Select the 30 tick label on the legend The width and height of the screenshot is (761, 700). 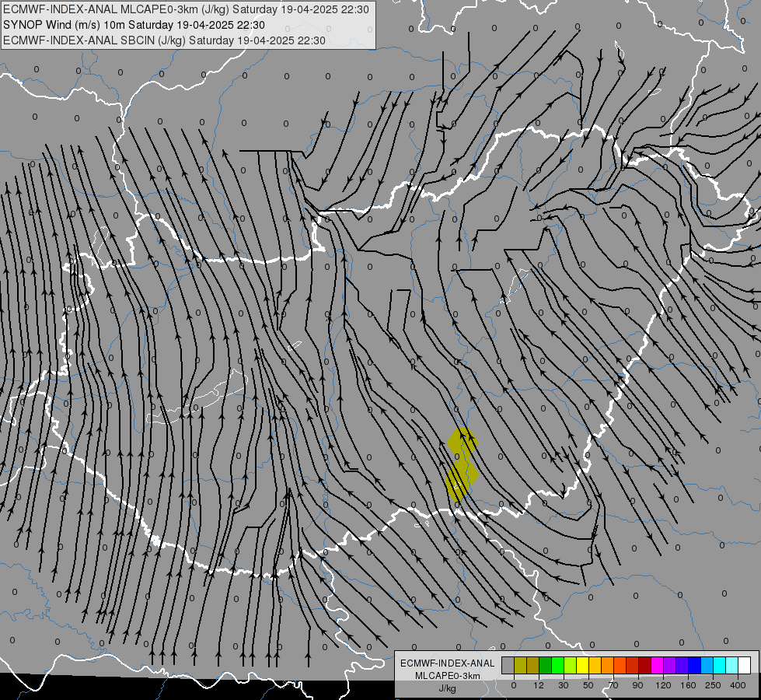(x=564, y=685)
